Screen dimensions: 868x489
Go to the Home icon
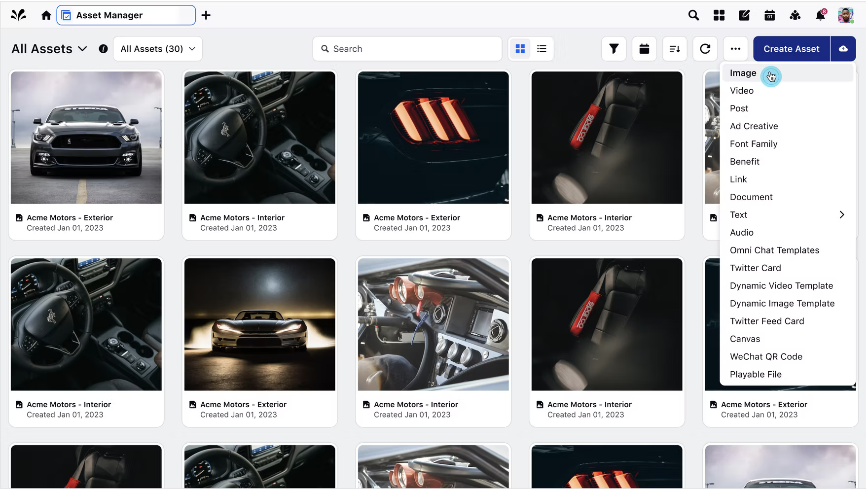click(46, 15)
